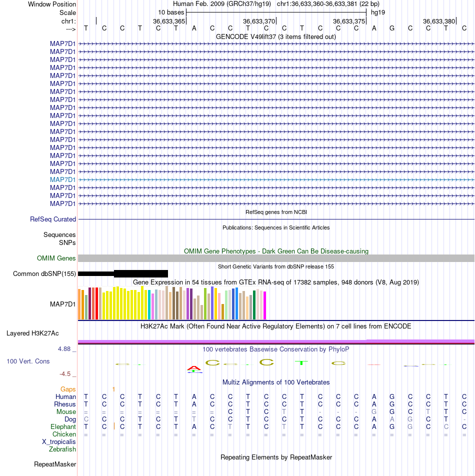Click the Window Position track label
Screen dimensions: 475x476
click(52, 4)
